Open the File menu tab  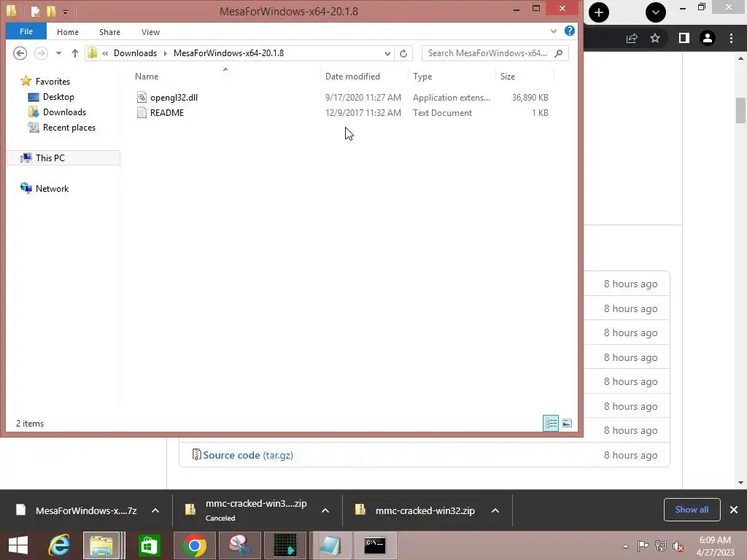click(x=26, y=31)
